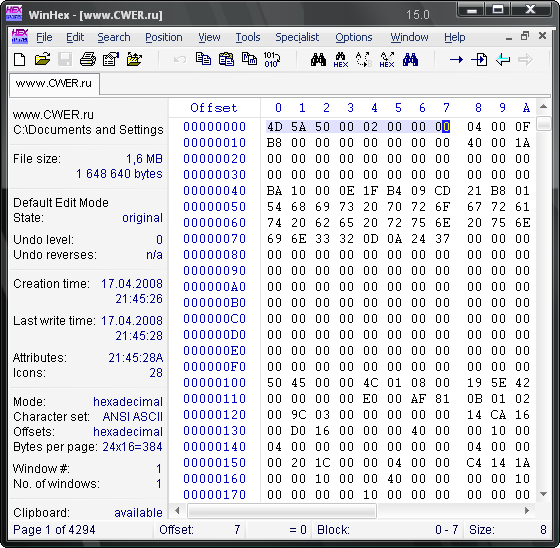Open the Specialist menu

tap(297, 37)
